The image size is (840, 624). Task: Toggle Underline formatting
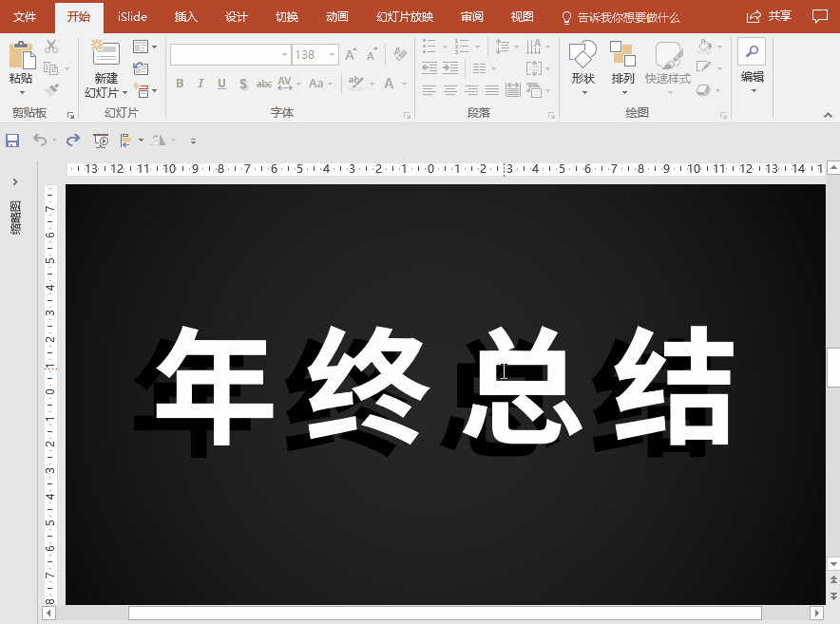tap(221, 85)
